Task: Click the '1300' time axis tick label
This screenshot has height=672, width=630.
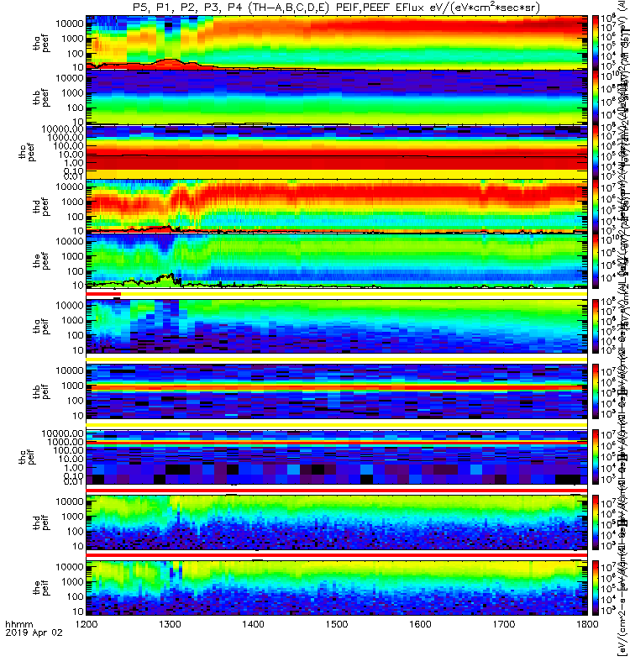Action: (170, 624)
